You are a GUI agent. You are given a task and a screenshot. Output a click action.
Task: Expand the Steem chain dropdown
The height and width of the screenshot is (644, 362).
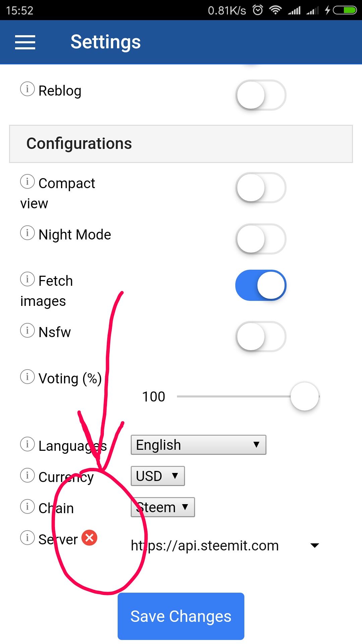click(163, 507)
